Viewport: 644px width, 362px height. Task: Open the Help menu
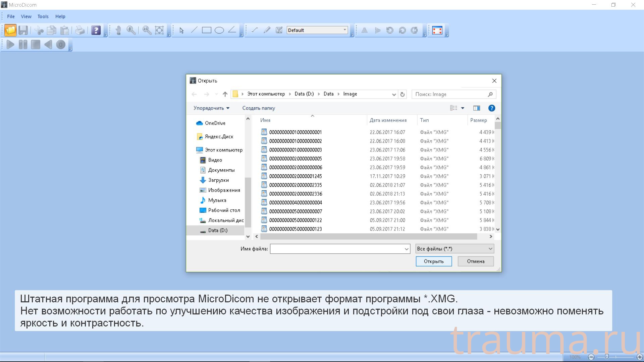pos(60,16)
